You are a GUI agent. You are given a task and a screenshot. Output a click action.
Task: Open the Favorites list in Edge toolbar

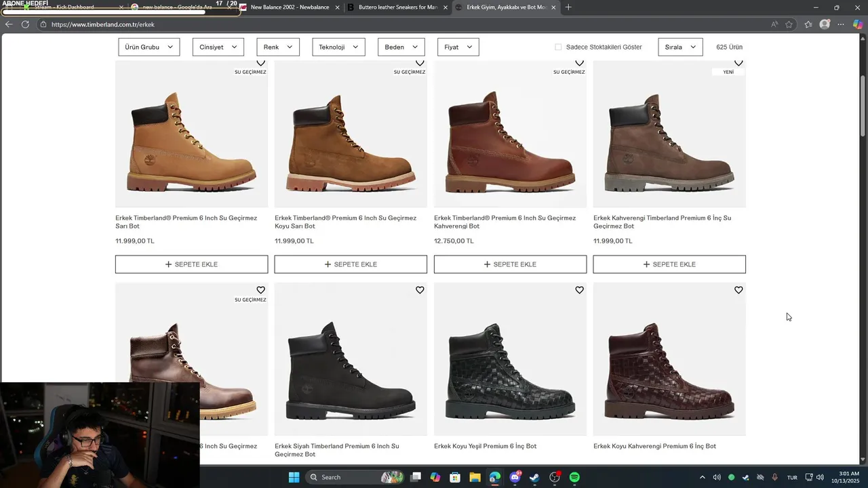(x=808, y=24)
